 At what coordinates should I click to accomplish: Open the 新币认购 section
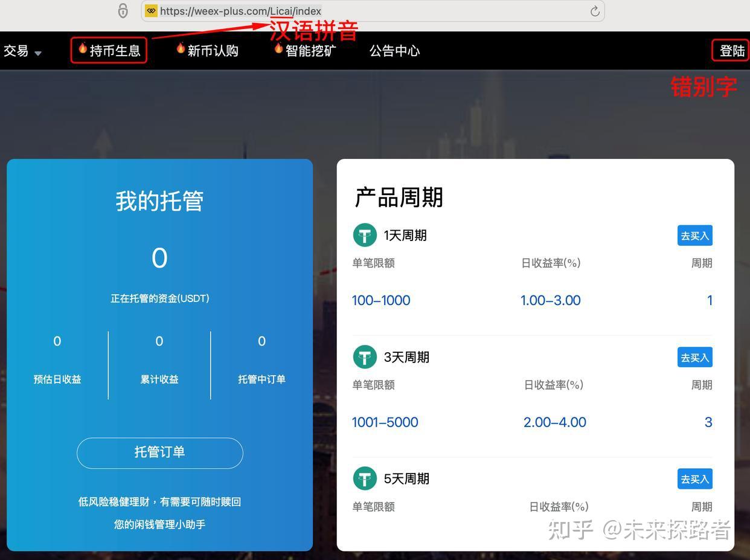(213, 51)
